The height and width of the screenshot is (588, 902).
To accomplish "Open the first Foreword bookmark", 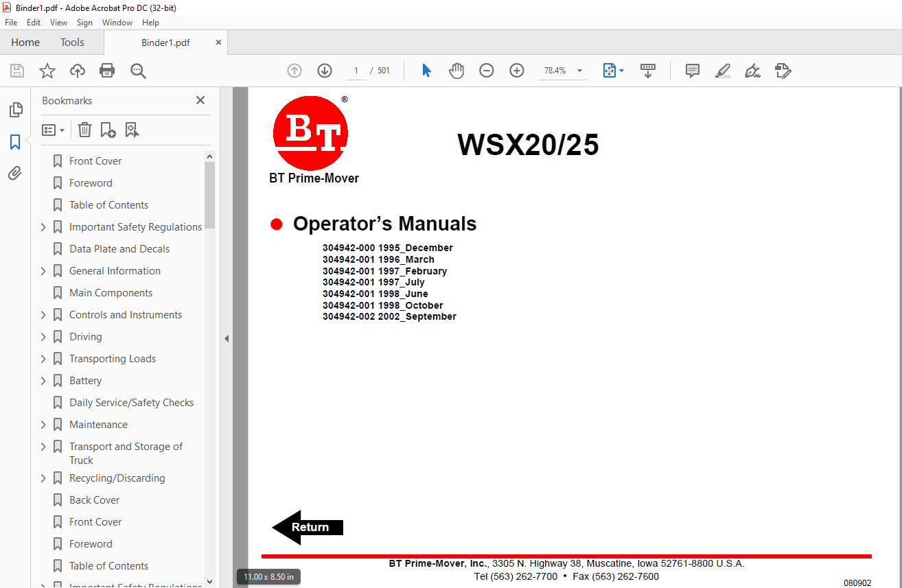I will 91,183.
